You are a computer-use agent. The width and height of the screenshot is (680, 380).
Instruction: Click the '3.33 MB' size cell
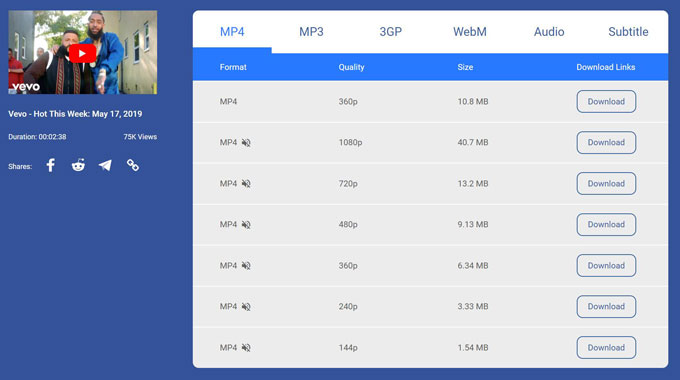coord(473,307)
